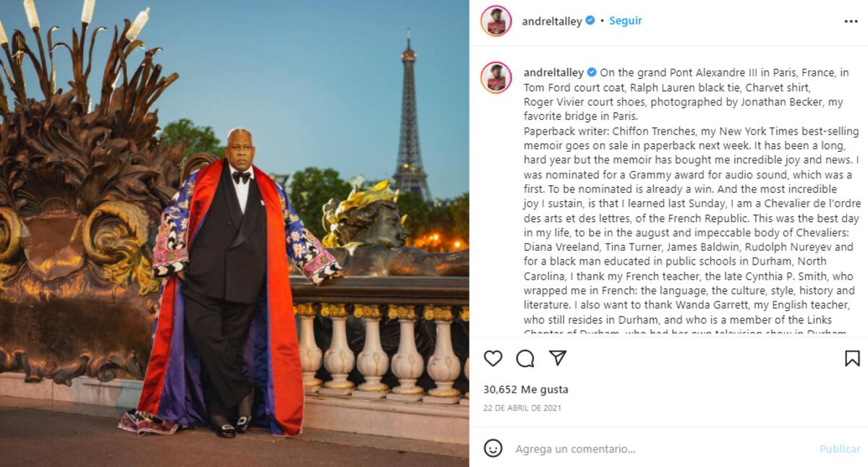Click andreltalley header profile picture
The height and width of the screenshot is (467, 868).
[496, 21]
